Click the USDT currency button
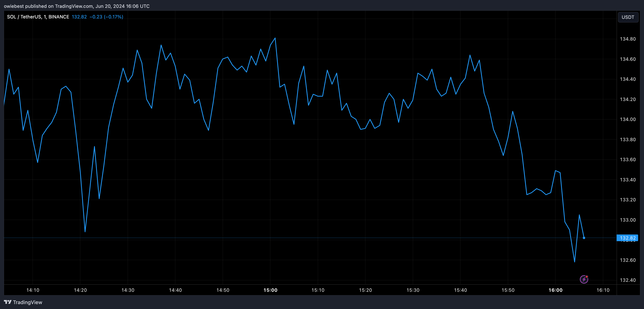The height and width of the screenshot is (309, 644). pos(628,17)
